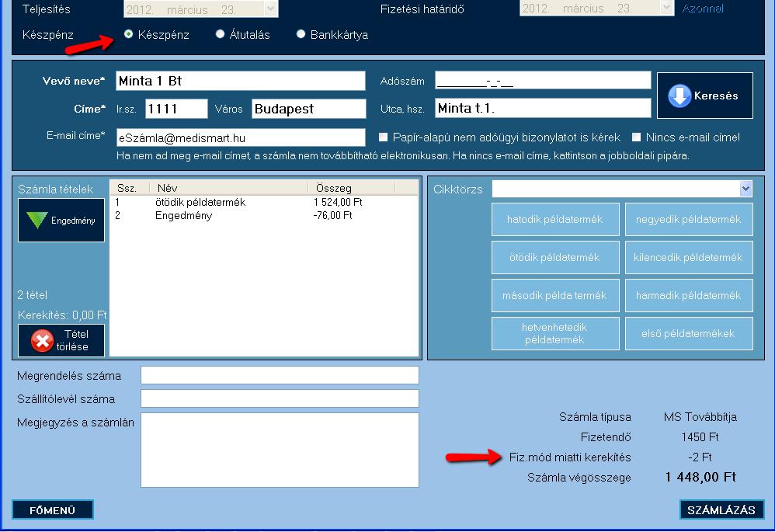Click the Megrendelés száma input field

click(280, 375)
